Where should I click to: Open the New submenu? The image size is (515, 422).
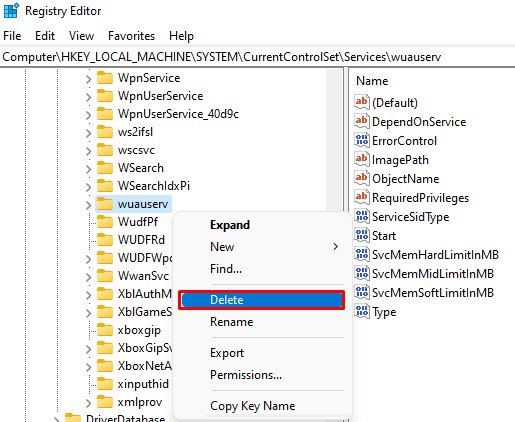262,247
